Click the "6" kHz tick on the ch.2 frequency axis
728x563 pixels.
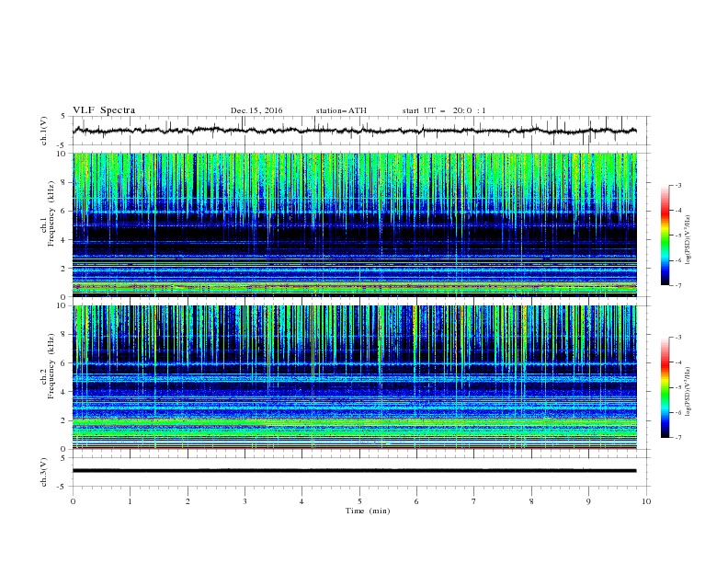[64, 363]
